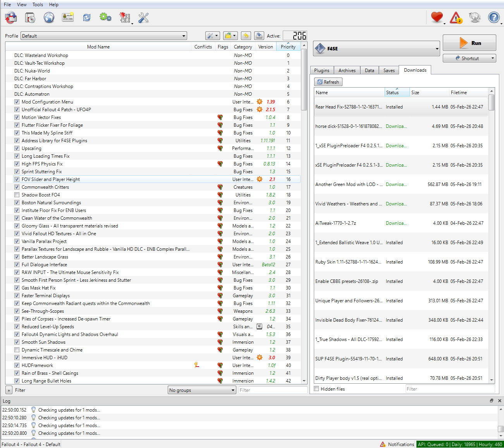Viewport: 504px width, 448px height.
Task: Click the Refresh button in Downloads
Action: (328, 82)
